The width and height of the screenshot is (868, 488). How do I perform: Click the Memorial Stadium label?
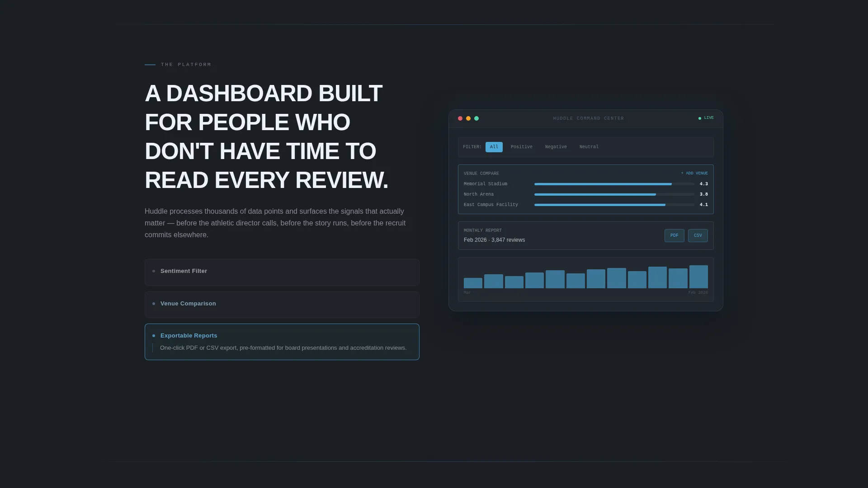pos(485,184)
